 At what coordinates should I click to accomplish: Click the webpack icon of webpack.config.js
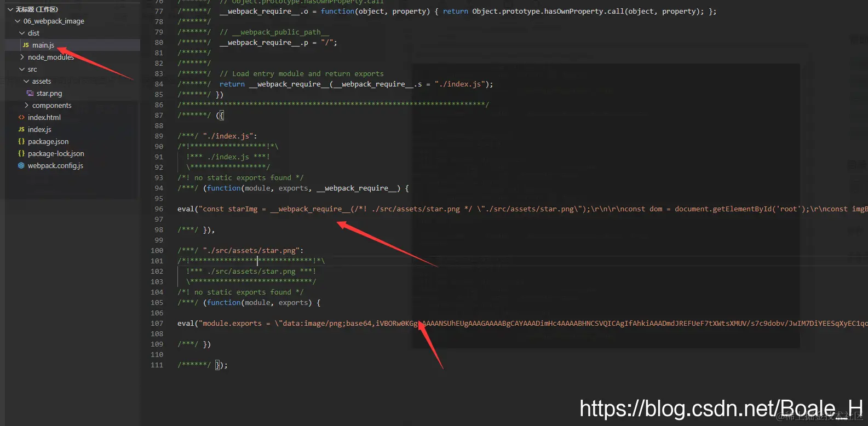(x=21, y=166)
